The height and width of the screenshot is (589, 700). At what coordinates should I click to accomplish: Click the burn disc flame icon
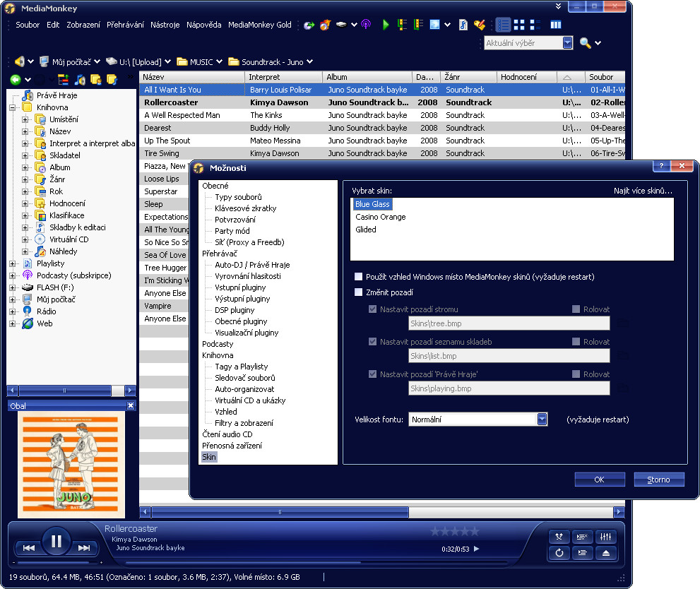point(326,25)
